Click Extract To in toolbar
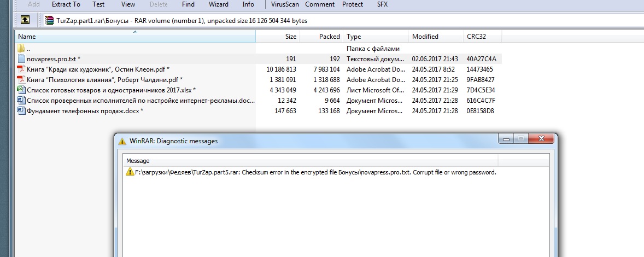Image resolution: width=644 pixels, height=257 pixels. point(66,4)
